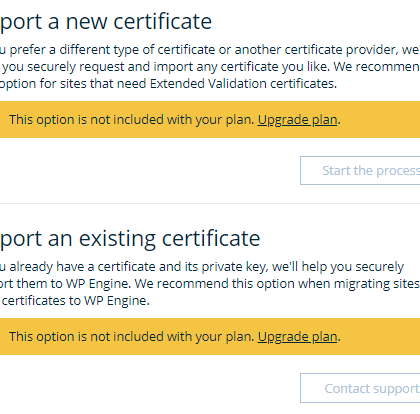The width and height of the screenshot is (420, 414).
Task: Click the words 'migrating sites' in second paragraph
Action: [377, 284]
